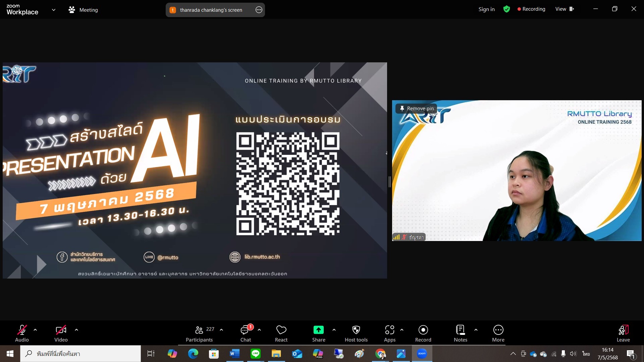Select the Meeting tab
This screenshot has width=644, height=362.
tap(83, 10)
